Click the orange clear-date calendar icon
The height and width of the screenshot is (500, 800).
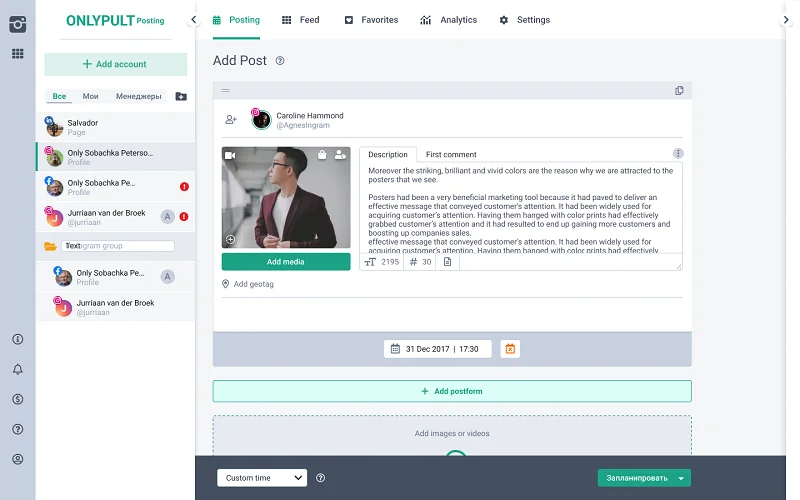click(x=510, y=349)
